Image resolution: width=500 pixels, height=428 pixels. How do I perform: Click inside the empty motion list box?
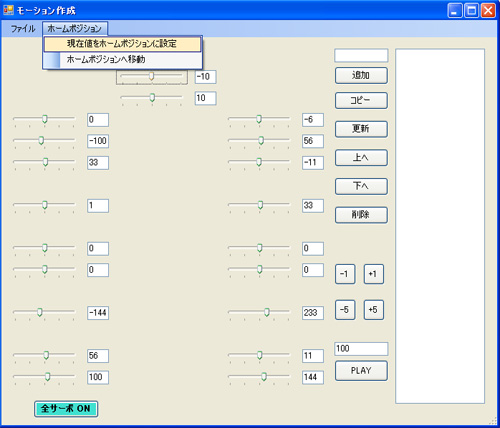click(440, 226)
